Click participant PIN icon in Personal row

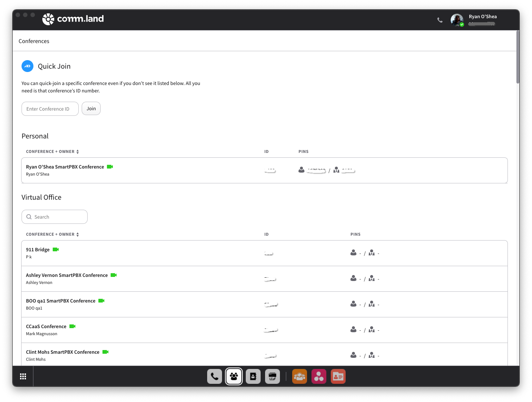point(301,170)
